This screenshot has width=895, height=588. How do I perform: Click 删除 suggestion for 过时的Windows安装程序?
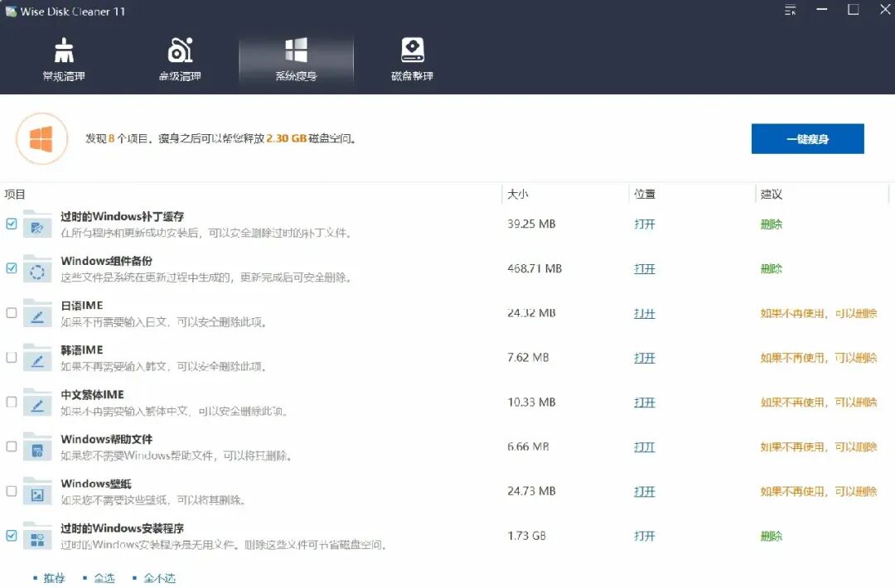click(x=772, y=536)
